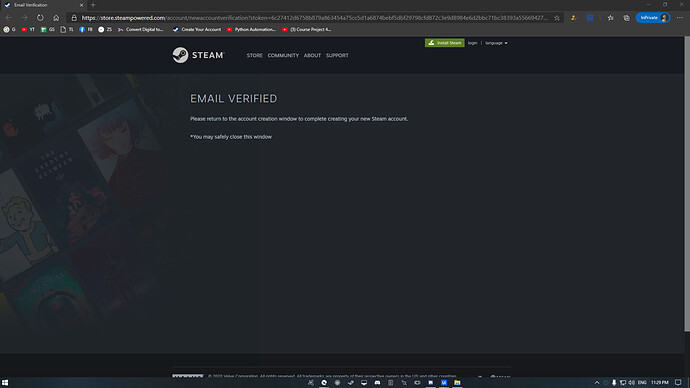Open the G bookmark
The height and width of the screenshot is (388, 690).
point(9,29)
